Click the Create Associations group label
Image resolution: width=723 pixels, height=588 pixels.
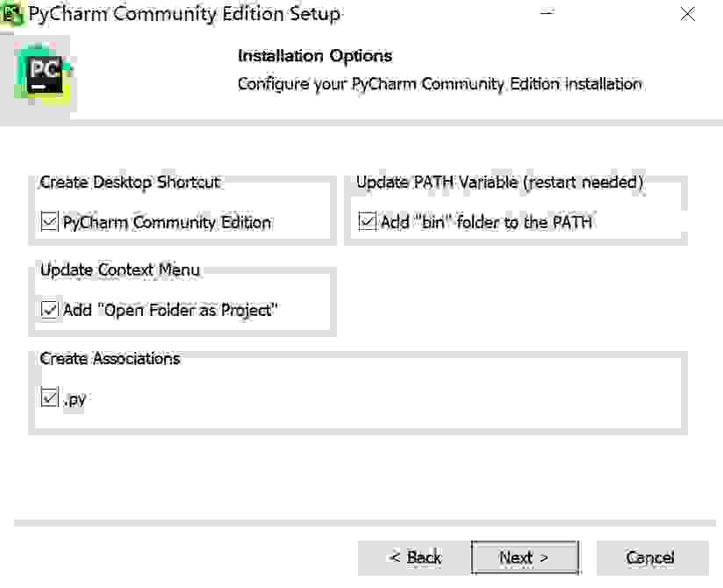point(111,358)
